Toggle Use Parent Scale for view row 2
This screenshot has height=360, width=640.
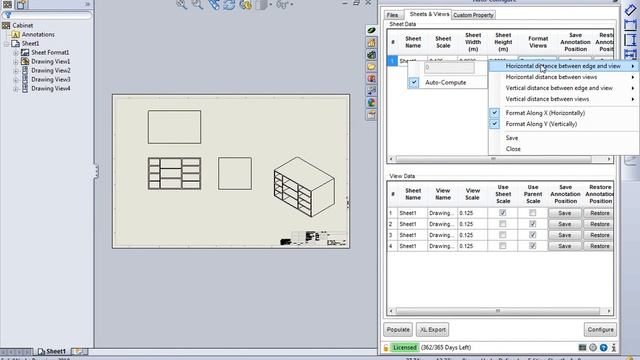tap(532, 224)
